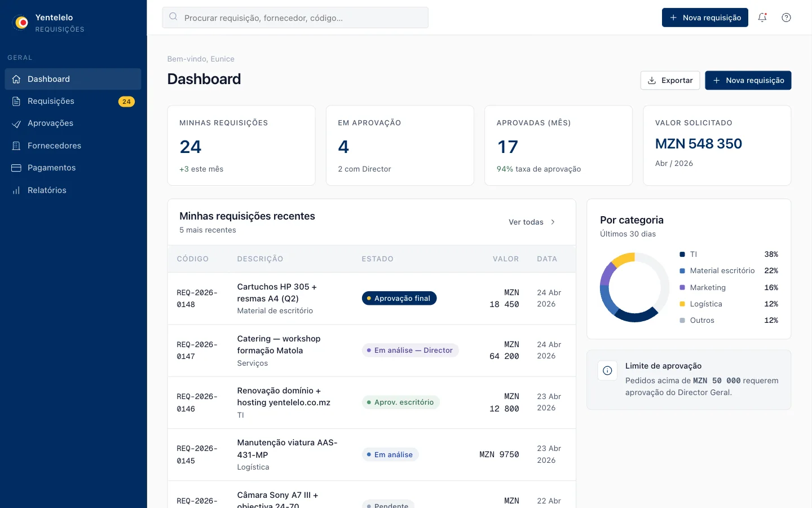
Task: Select request code REQ-2026-0145
Action: click(x=197, y=454)
